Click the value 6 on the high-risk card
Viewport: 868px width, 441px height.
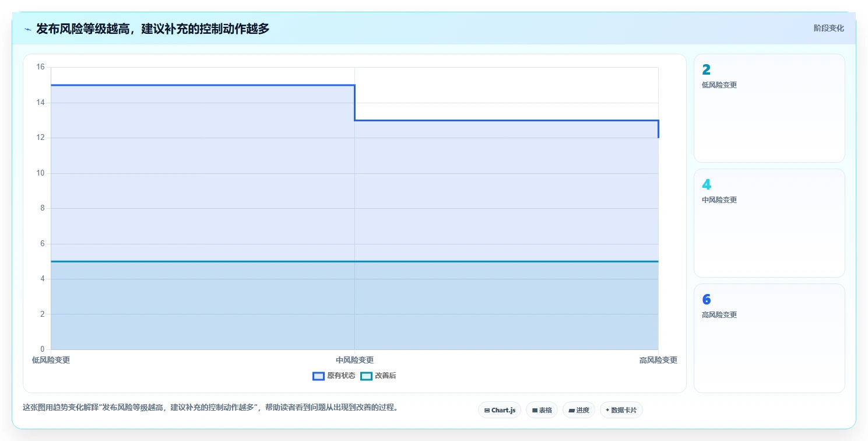[707, 300]
